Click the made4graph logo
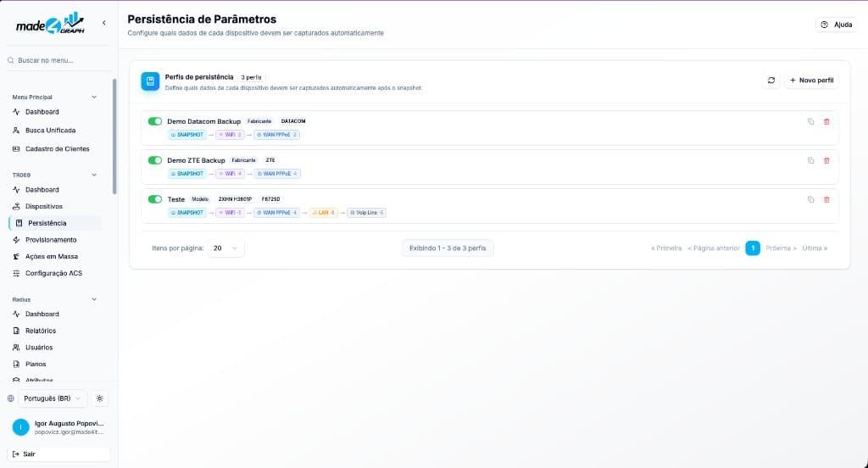 (50, 23)
